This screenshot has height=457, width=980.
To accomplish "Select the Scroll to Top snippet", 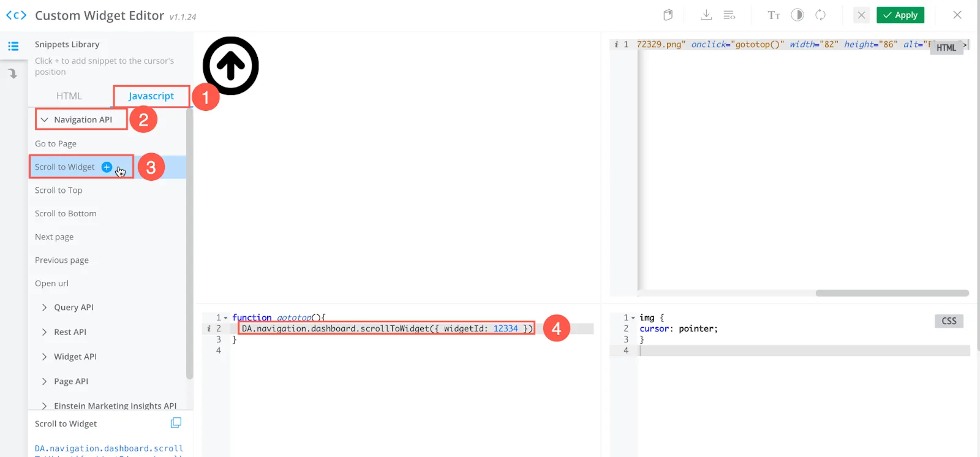I will coord(59,190).
